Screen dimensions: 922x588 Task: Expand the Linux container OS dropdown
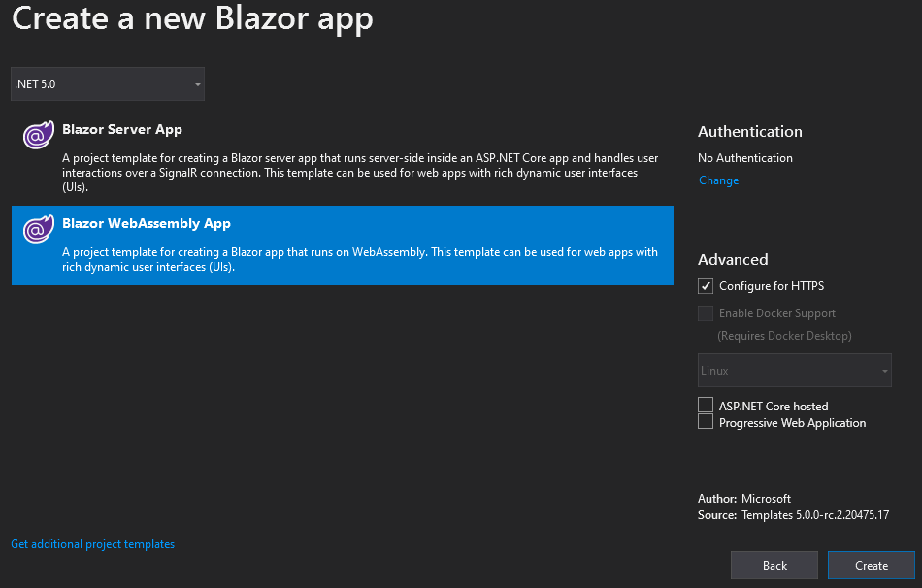tap(786, 371)
